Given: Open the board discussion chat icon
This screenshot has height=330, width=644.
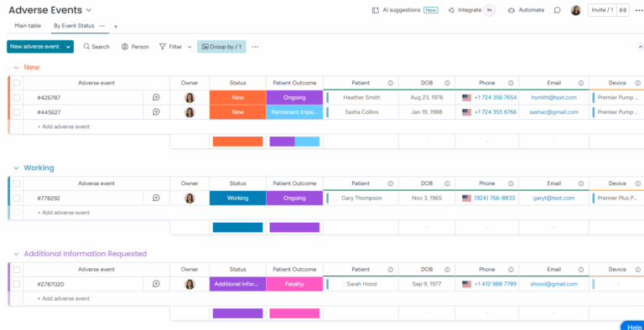Looking at the screenshot, I should 558,10.
